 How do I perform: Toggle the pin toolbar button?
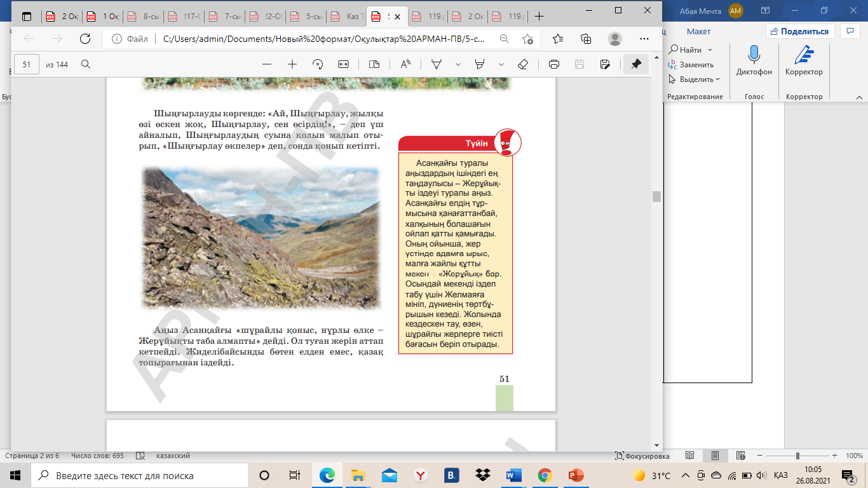coord(636,64)
